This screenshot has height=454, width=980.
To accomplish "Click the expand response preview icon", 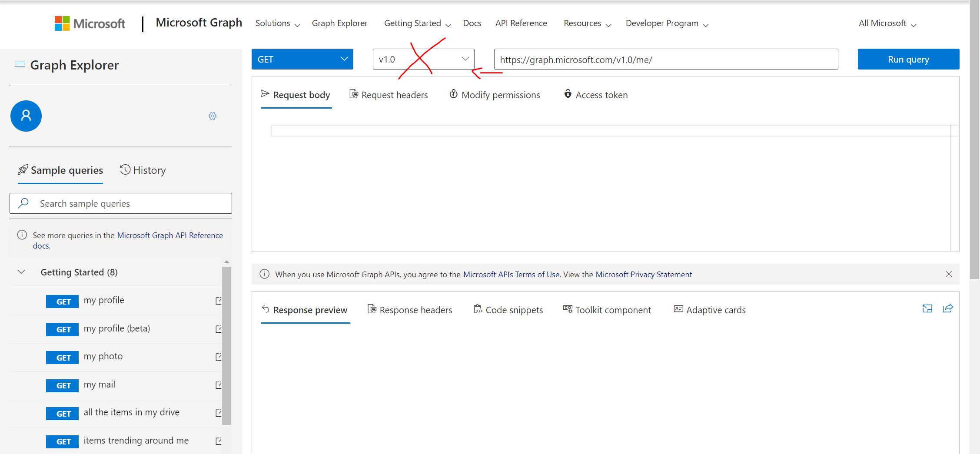I will click(x=927, y=308).
